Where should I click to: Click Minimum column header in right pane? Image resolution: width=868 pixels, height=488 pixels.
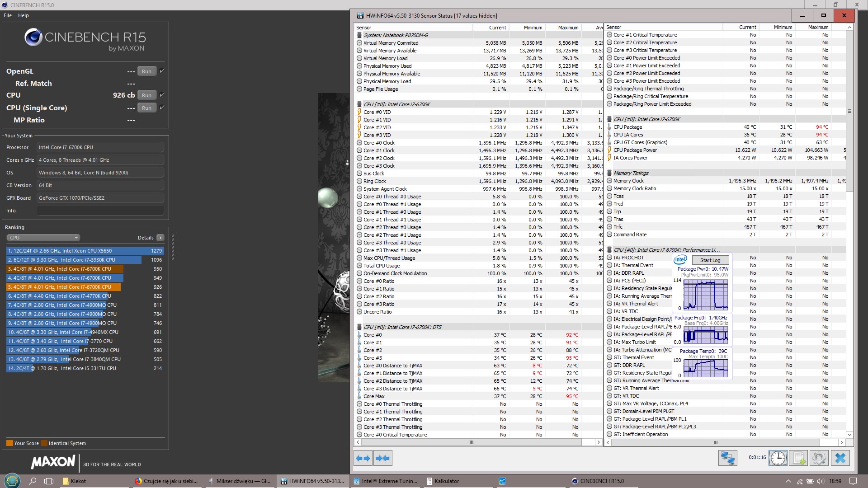pos(776,27)
